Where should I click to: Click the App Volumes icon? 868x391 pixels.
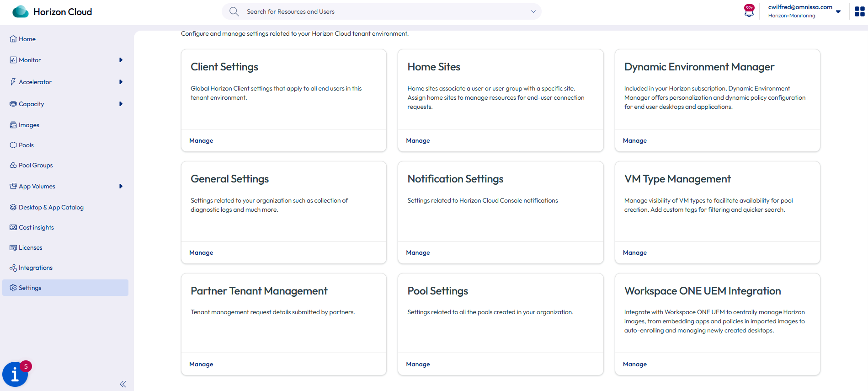pyautogui.click(x=13, y=186)
